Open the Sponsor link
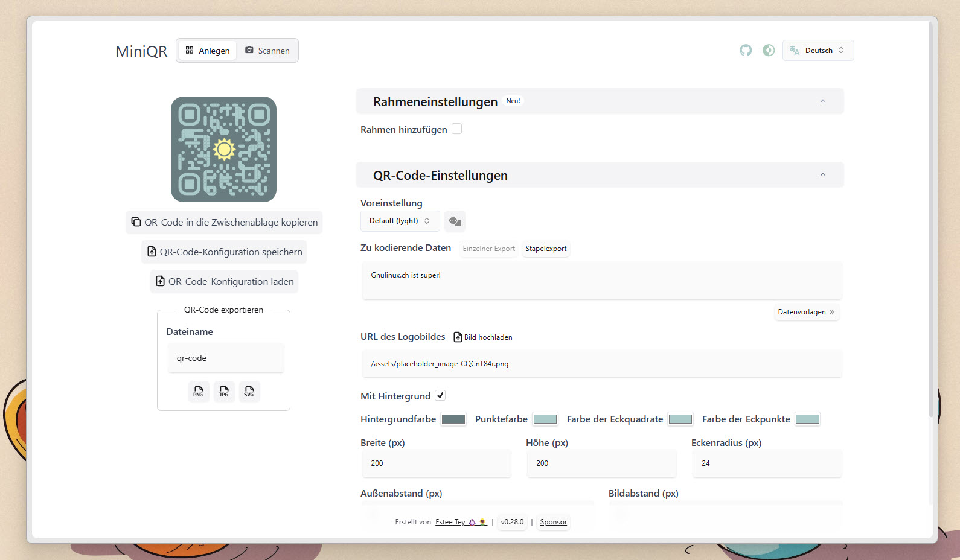Image resolution: width=960 pixels, height=560 pixels. click(x=553, y=522)
